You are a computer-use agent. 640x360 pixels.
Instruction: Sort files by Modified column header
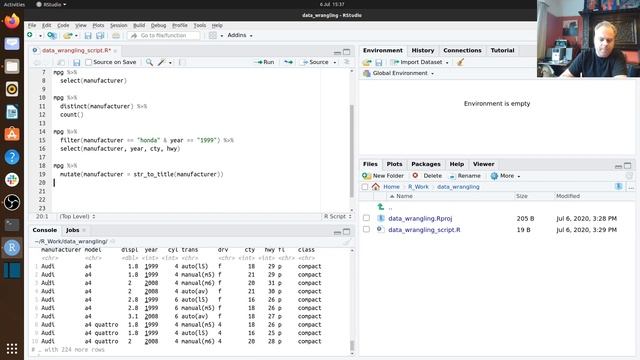(568, 196)
